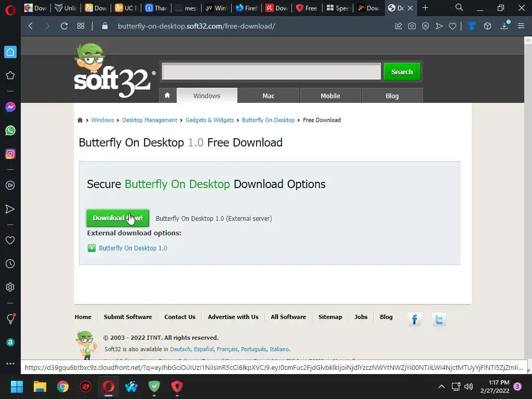Open Opera sidebar Home workspace icon

[10, 52]
